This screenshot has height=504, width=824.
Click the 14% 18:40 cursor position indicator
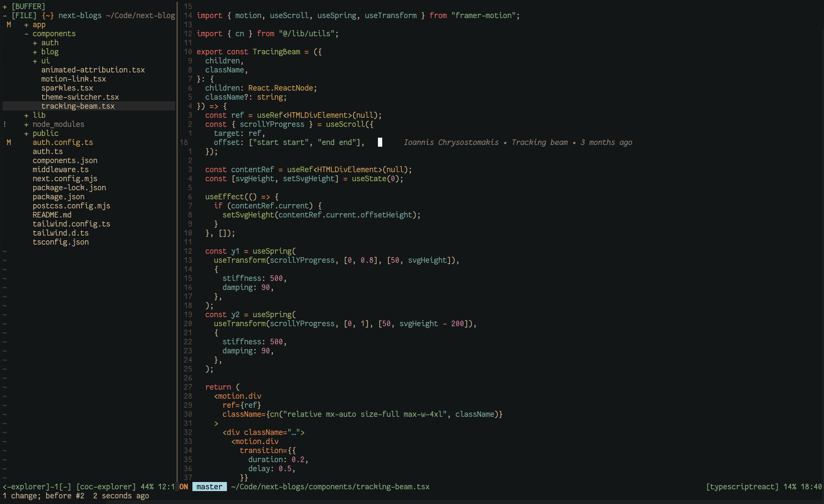[x=802, y=487]
